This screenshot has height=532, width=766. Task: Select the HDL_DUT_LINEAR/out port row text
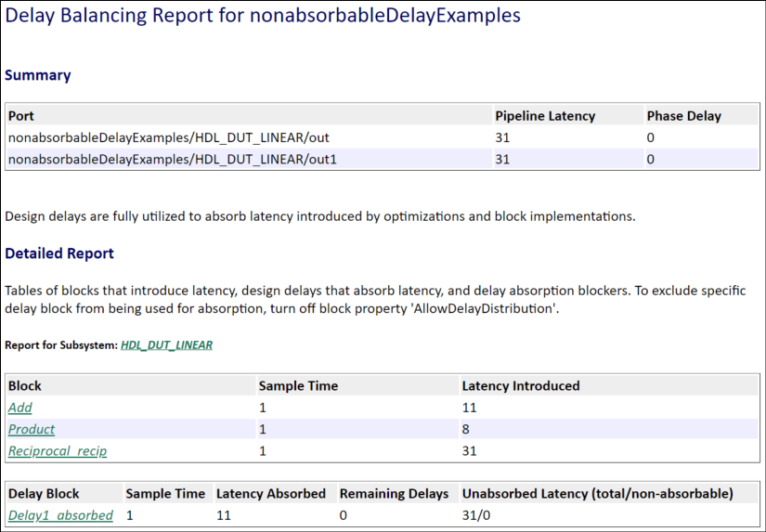pyautogui.click(x=169, y=137)
